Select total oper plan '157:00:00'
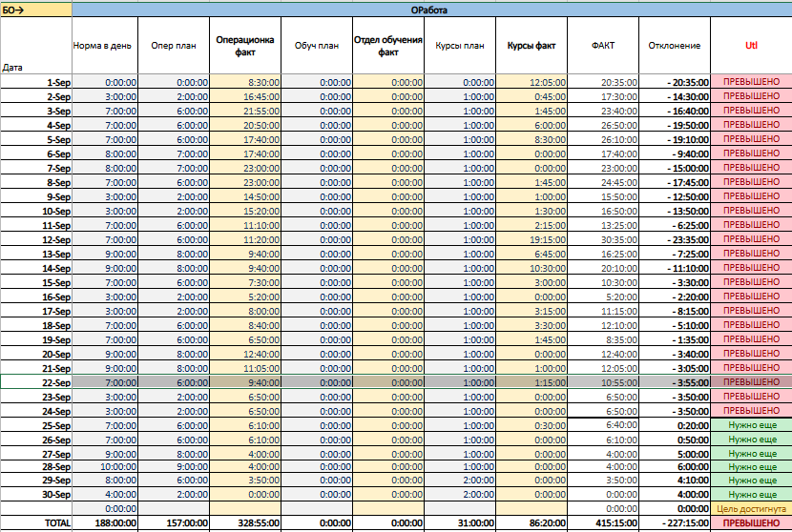The width and height of the screenshot is (792, 532). point(174,523)
